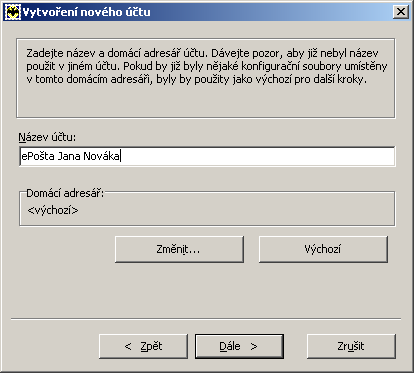The image size is (414, 373).
Task: Focus the Název účtu input field
Action: 207,156
